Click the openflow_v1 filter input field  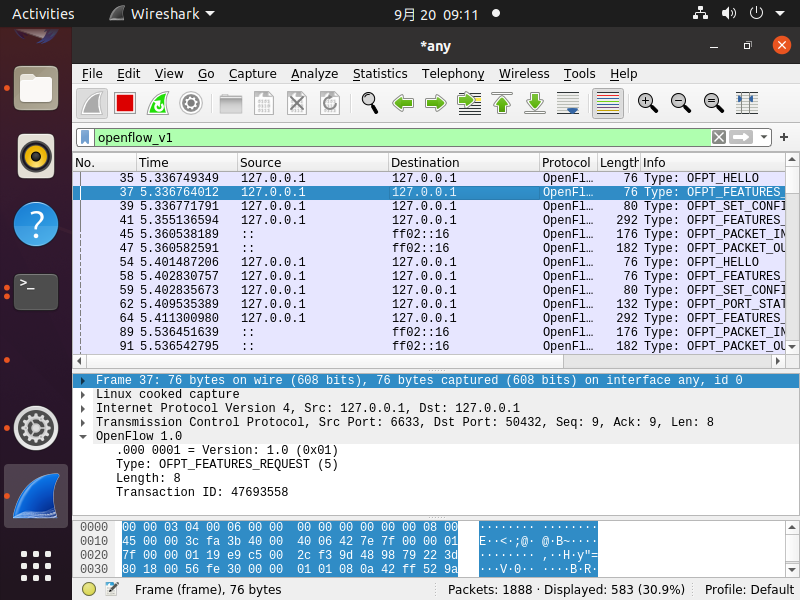(x=402, y=137)
